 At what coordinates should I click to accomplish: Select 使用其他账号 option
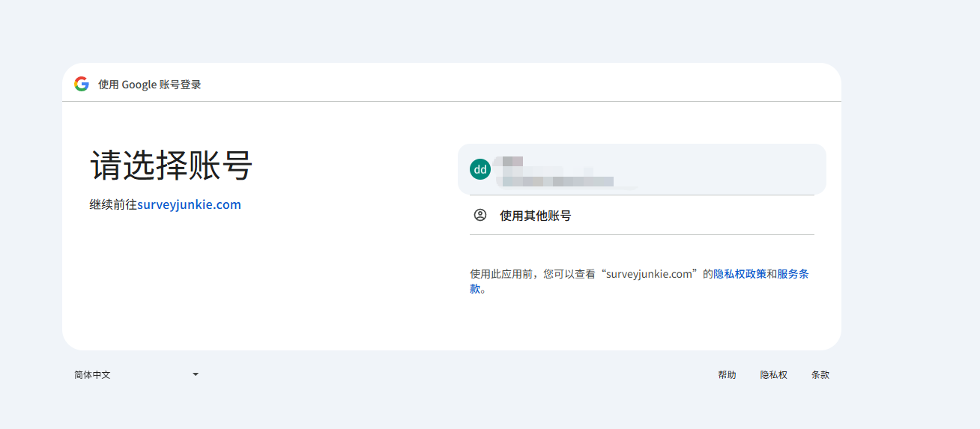tap(535, 216)
